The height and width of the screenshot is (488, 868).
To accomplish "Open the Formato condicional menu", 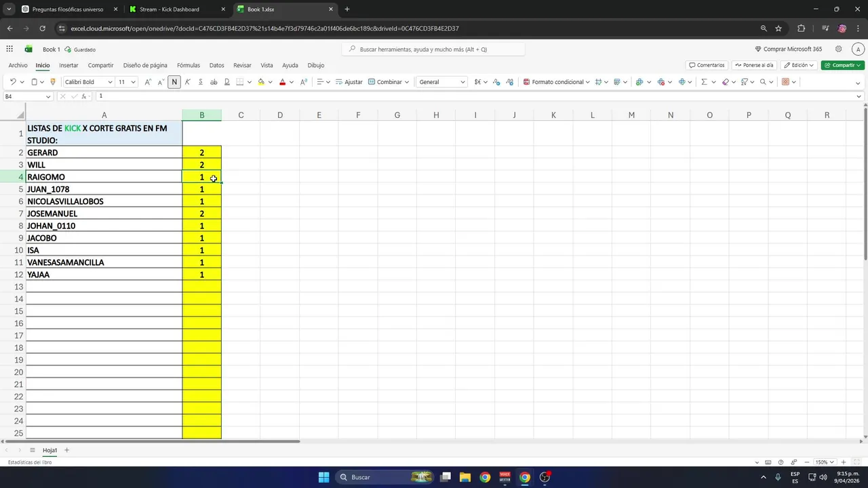I will point(556,82).
